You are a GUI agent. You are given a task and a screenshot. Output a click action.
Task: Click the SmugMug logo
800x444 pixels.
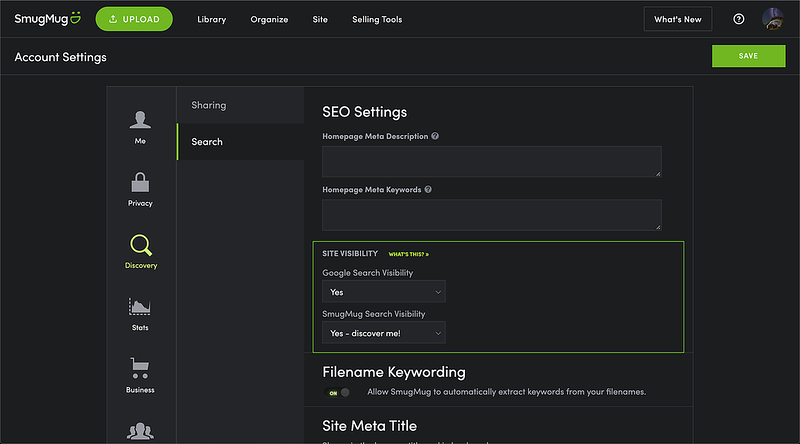coord(47,19)
